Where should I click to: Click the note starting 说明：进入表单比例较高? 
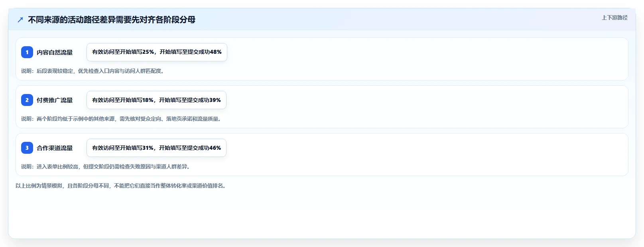coord(106,167)
